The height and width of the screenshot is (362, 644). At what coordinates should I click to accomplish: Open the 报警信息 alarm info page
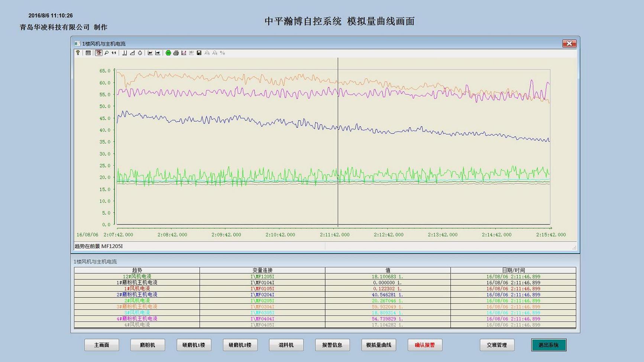click(332, 345)
